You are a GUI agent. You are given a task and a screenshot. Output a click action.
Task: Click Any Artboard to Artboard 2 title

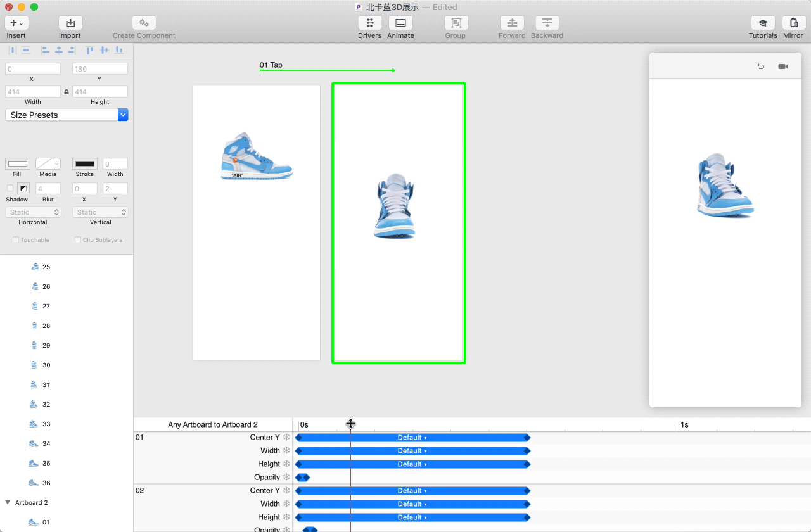(x=213, y=425)
